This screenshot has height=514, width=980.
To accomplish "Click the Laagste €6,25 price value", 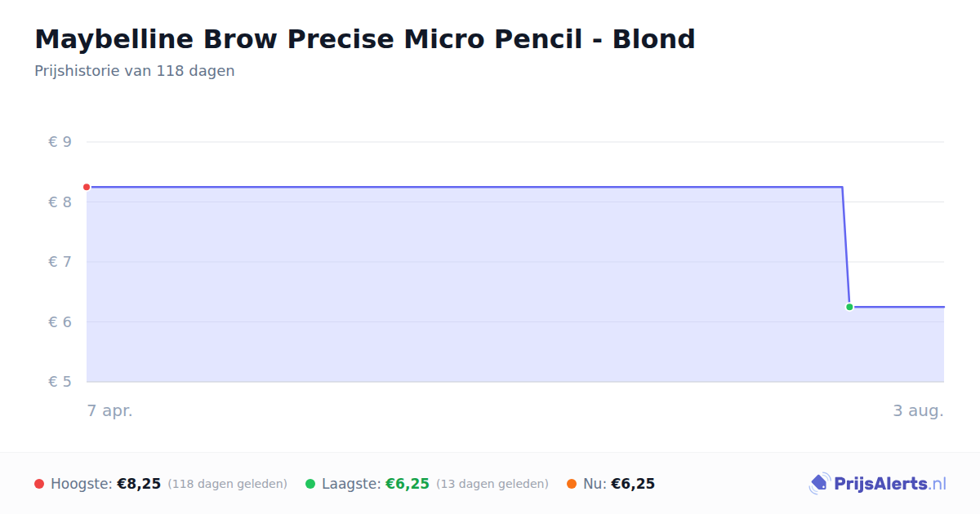I will point(408,484).
